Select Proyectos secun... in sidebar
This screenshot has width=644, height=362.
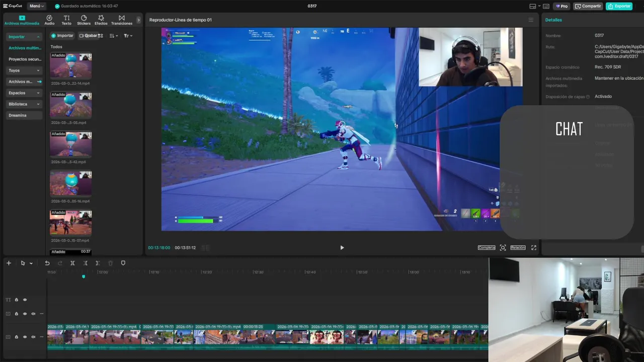pyautogui.click(x=25, y=59)
